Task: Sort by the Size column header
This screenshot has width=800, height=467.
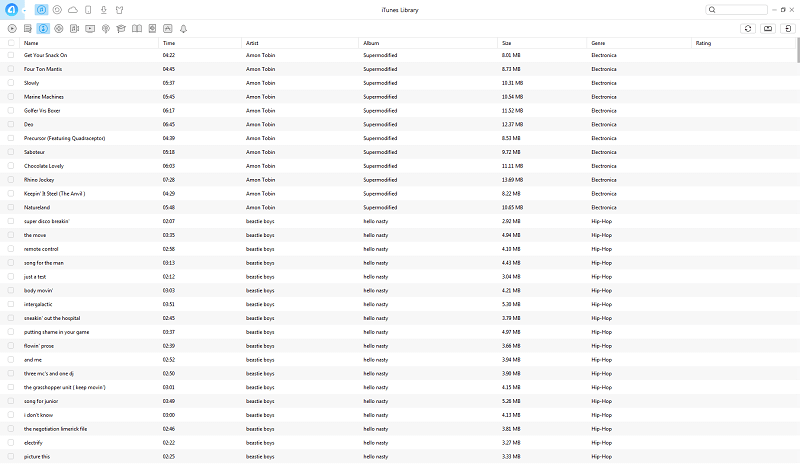Action: pos(542,43)
